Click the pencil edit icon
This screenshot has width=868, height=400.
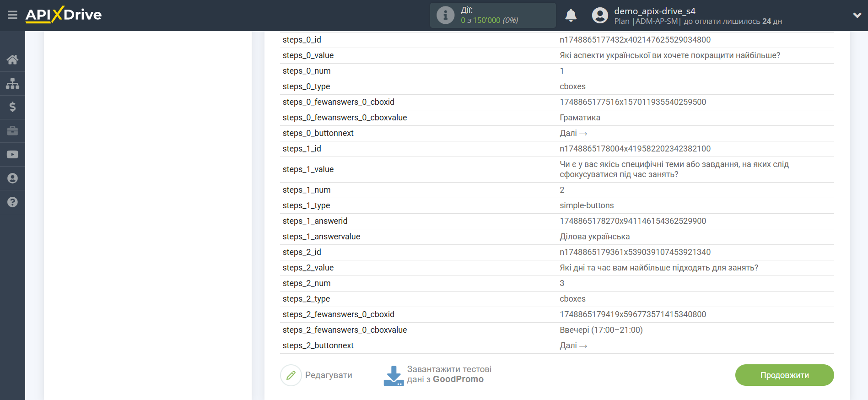[291, 375]
